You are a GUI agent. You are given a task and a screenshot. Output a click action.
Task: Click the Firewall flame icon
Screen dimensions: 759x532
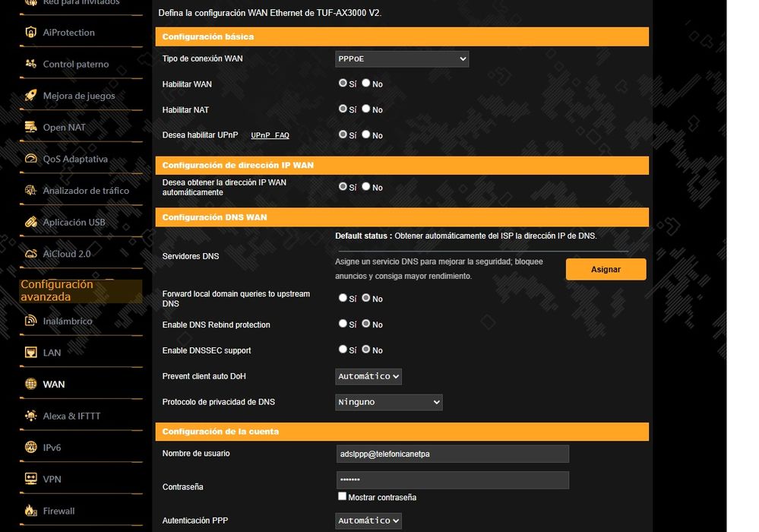coord(30,511)
